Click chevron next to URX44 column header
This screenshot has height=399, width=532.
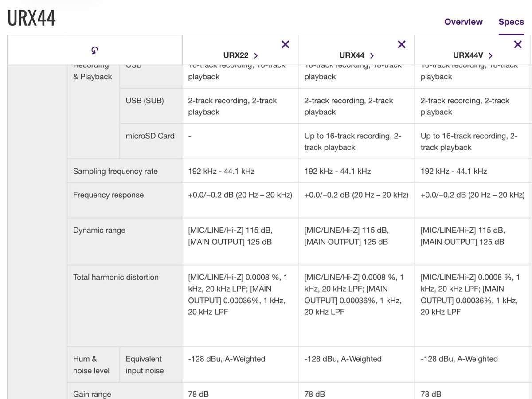(372, 55)
